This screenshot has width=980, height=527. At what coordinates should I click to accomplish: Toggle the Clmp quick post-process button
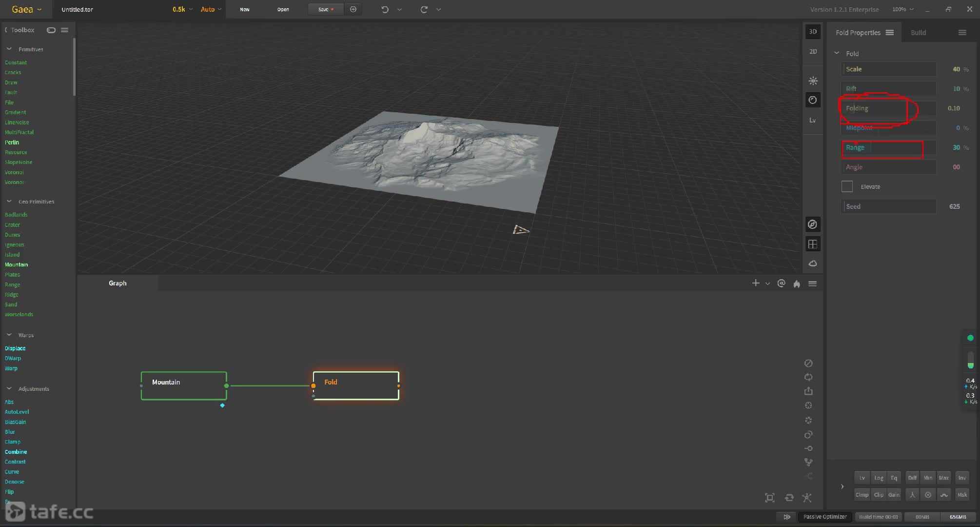[x=862, y=494]
